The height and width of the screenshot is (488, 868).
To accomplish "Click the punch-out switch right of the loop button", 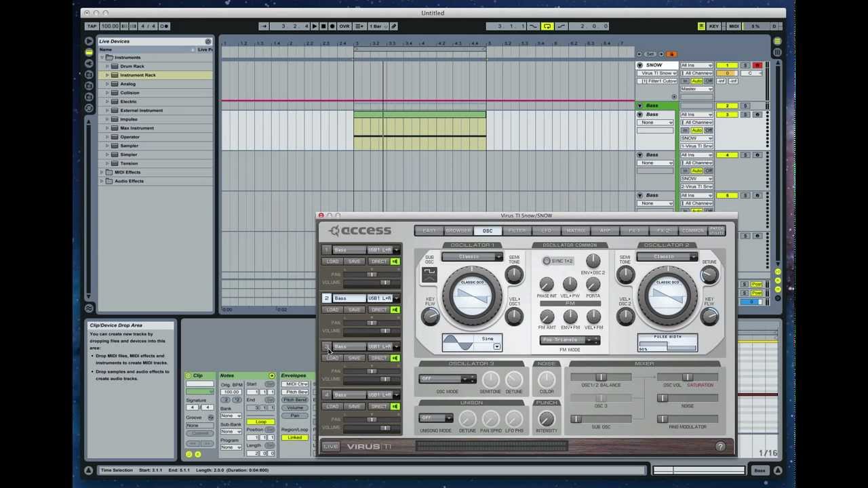I will tap(561, 26).
